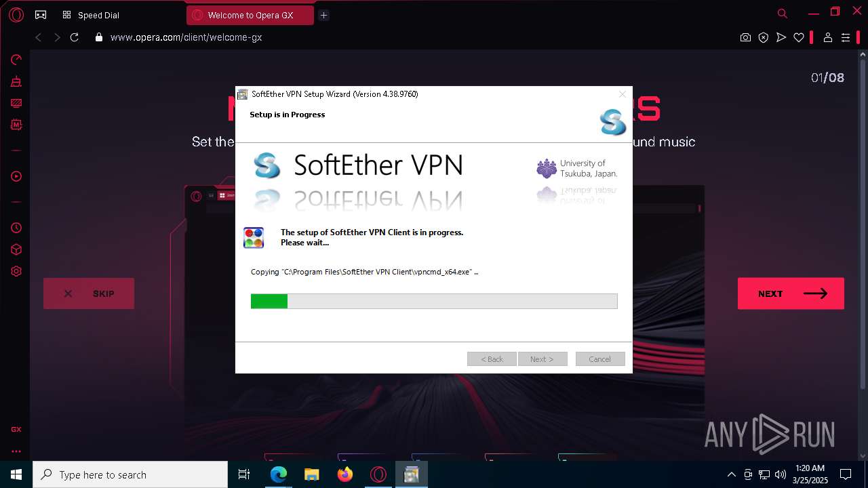Click the copying vpncmd_x64.exe status text
Viewport: 868px width, 488px height.
[x=365, y=272]
